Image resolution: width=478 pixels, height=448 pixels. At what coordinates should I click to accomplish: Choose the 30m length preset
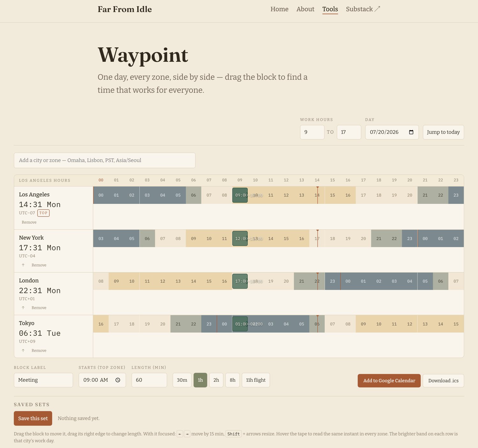(x=182, y=380)
